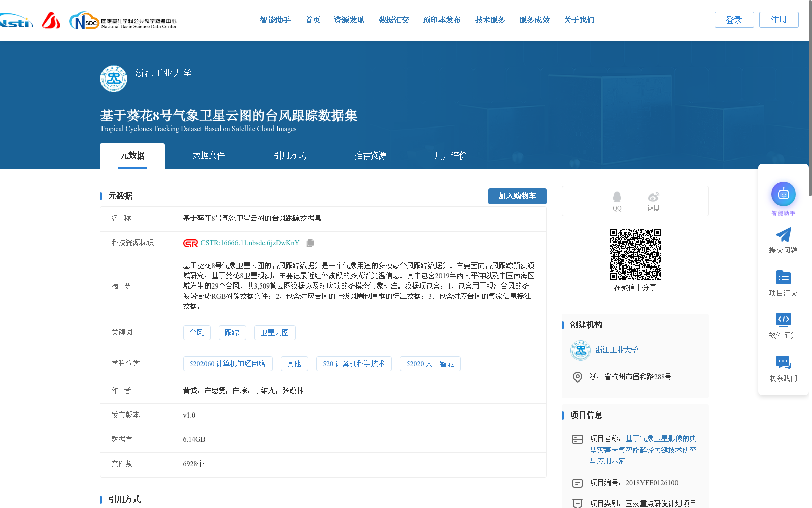
Task: Click the 6.14GB data size value
Action: [x=194, y=440]
